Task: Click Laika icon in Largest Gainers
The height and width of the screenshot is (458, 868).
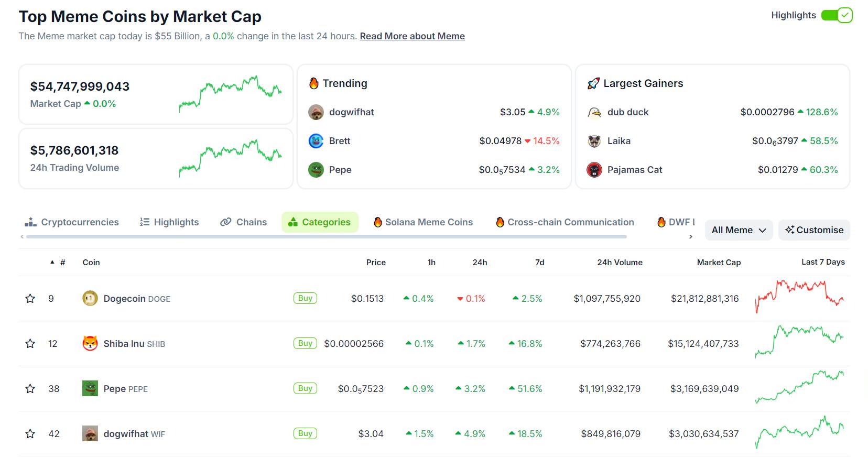Action: click(594, 141)
